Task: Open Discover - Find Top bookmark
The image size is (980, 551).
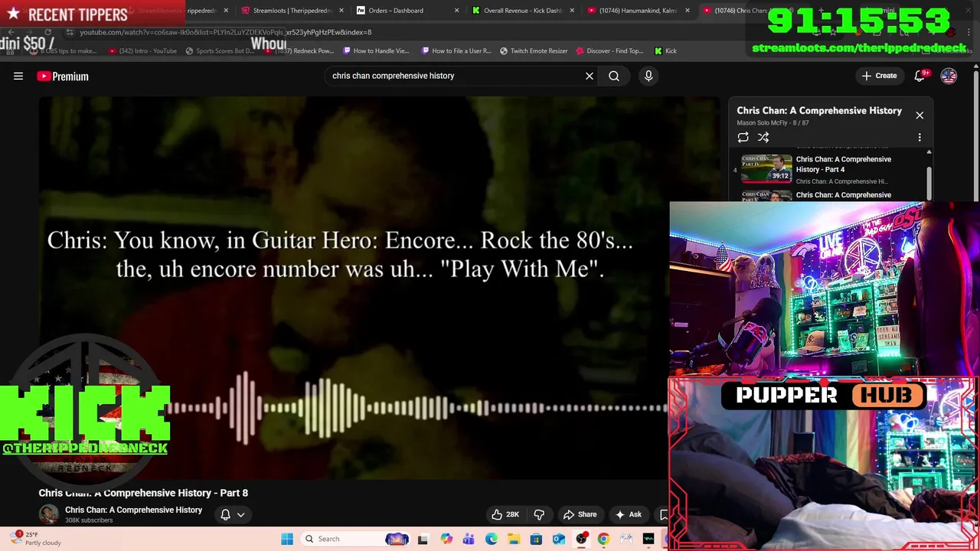Action: pyautogui.click(x=610, y=51)
